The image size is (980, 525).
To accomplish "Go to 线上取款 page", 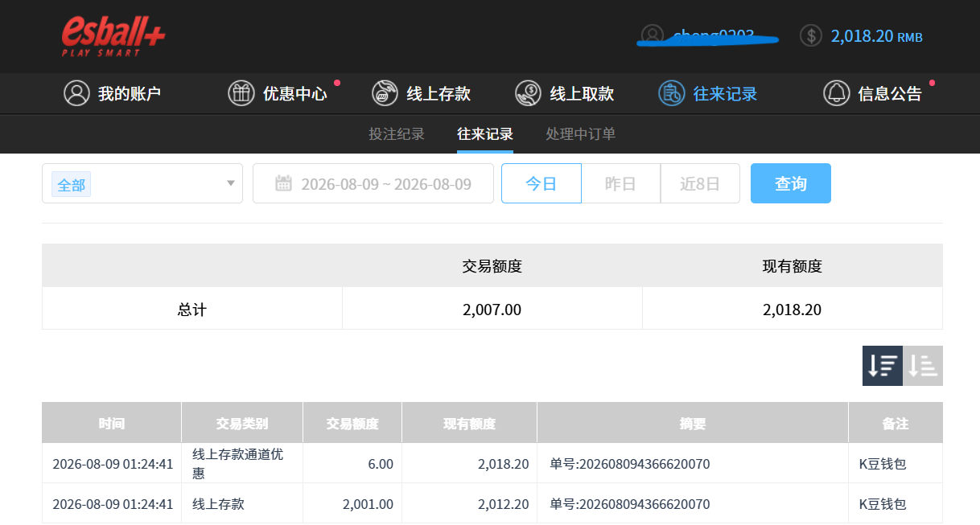I will (x=582, y=93).
